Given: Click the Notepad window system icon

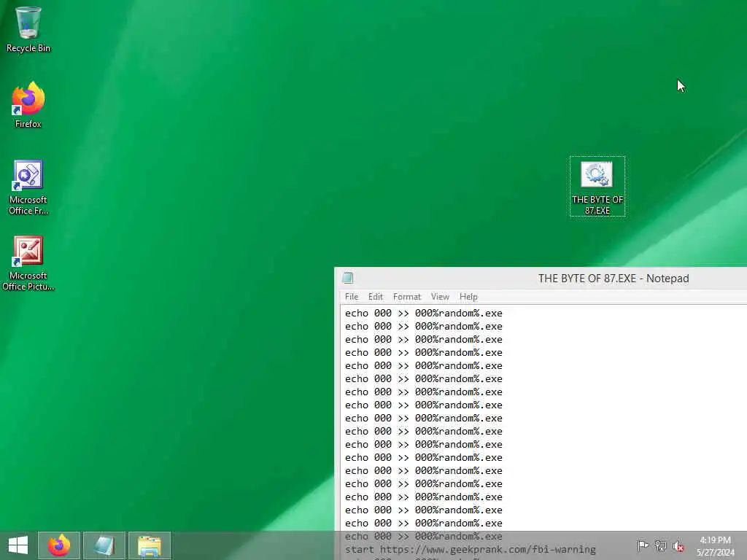Looking at the screenshot, I should point(348,278).
